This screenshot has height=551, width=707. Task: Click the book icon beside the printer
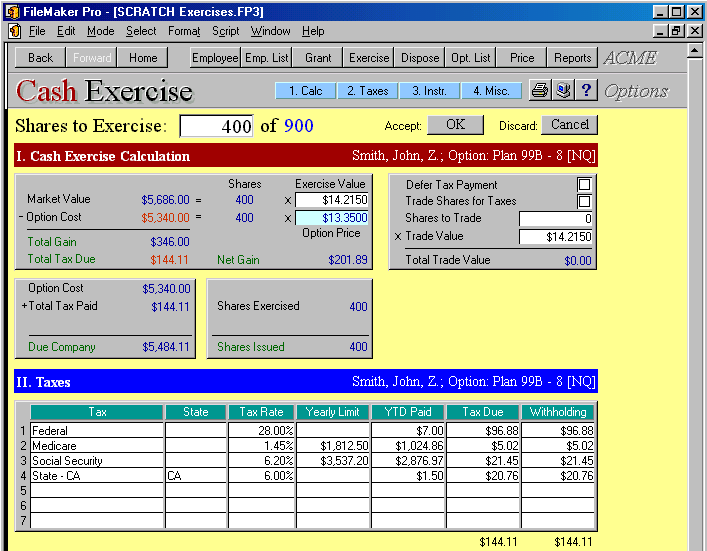coord(563,91)
